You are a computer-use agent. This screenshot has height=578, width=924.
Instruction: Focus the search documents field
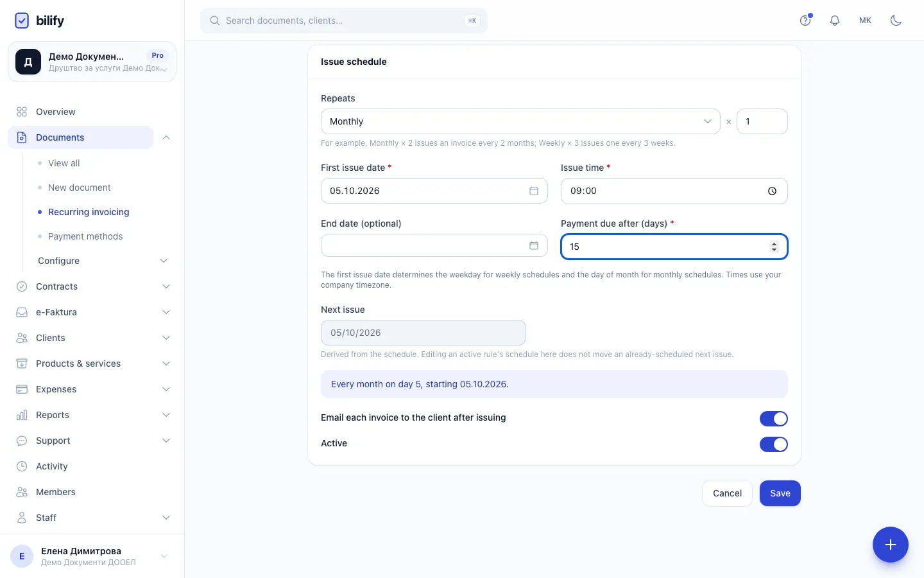click(344, 21)
